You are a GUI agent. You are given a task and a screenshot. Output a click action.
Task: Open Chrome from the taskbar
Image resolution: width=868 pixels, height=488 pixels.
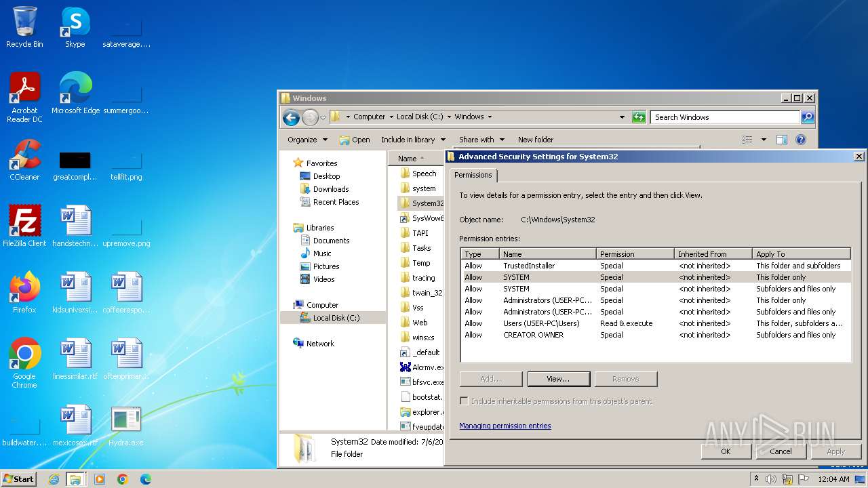pos(123,479)
